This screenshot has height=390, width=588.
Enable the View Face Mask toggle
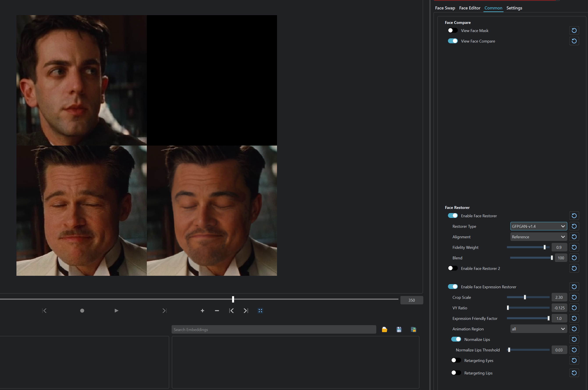click(453, 30)
